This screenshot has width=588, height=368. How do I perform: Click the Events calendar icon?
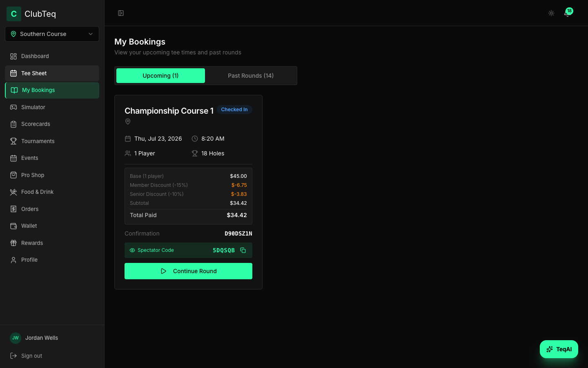pos(13,158)
